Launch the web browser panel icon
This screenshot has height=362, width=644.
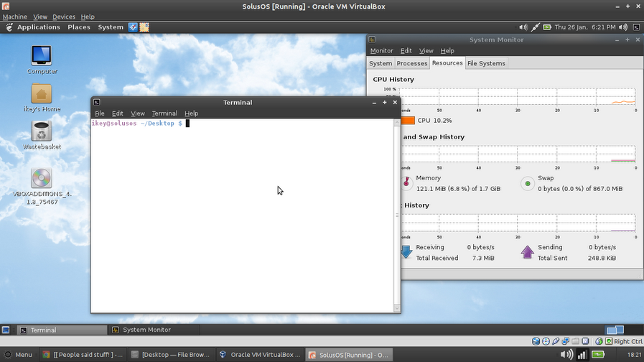click(x=133, y=27)
